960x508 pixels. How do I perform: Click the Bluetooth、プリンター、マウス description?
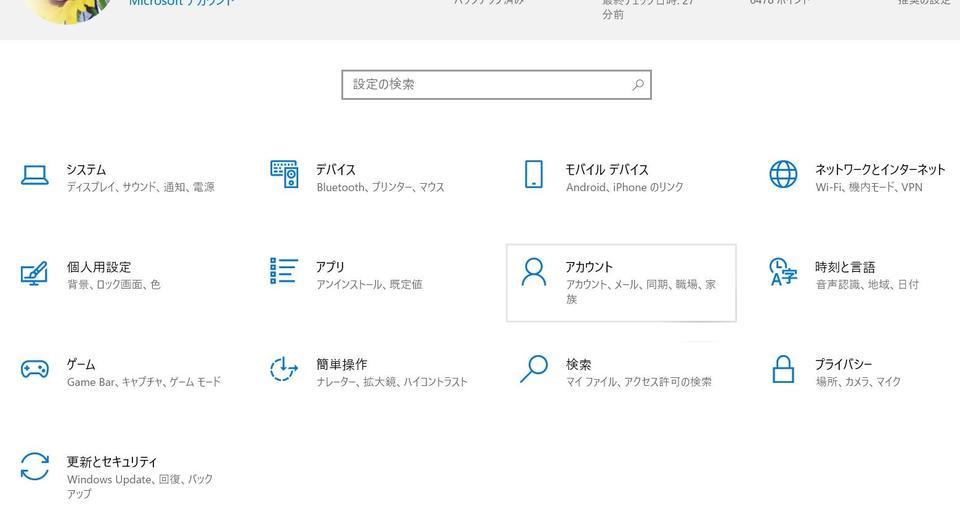[380, 187]
